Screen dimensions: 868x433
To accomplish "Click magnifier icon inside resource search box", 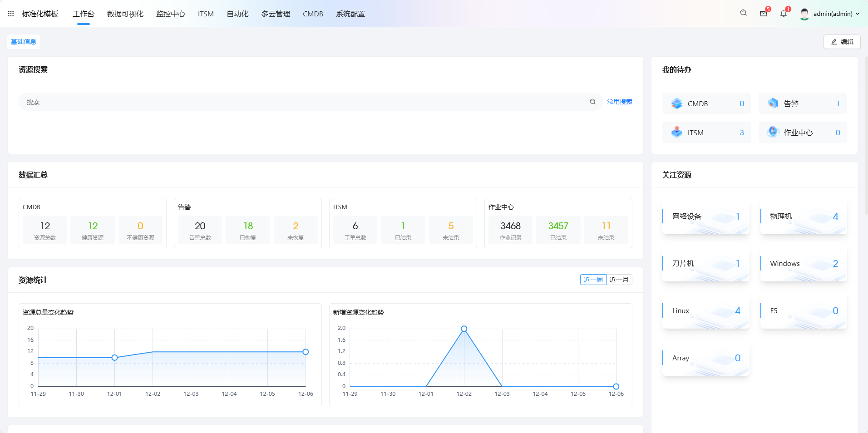I will pyautogui.click(x=592, y=102).
